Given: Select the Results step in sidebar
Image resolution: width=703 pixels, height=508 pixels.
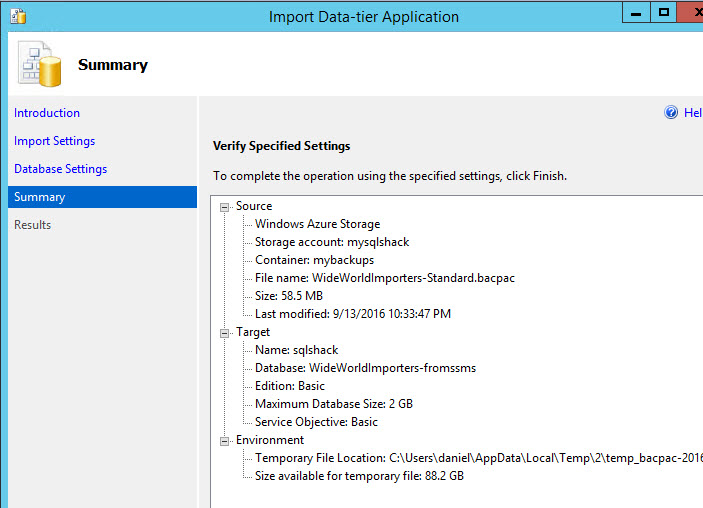Looking at the screenshot, I should [32, 225].
